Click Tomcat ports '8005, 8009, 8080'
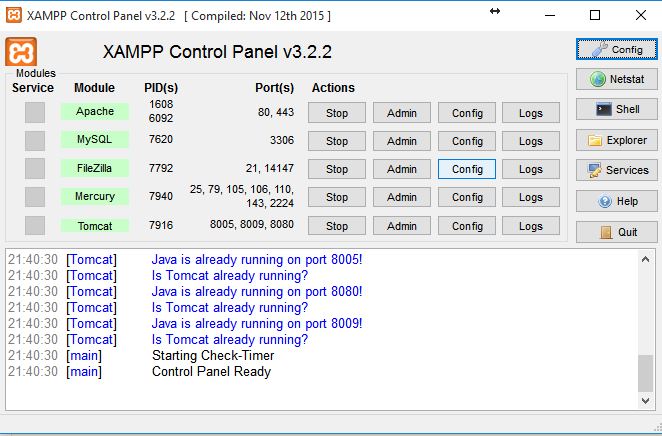 point(252,224)
